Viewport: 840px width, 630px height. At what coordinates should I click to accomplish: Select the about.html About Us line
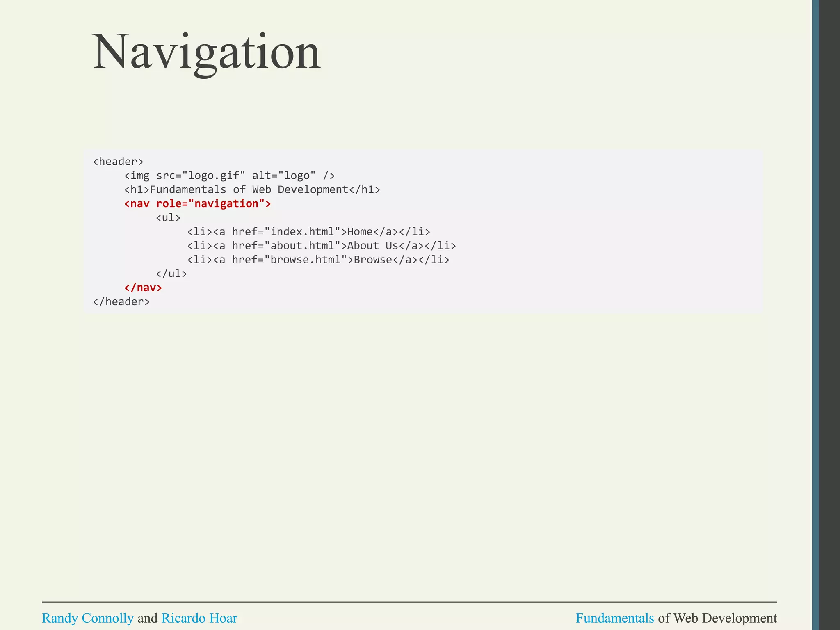click(322, 246)
